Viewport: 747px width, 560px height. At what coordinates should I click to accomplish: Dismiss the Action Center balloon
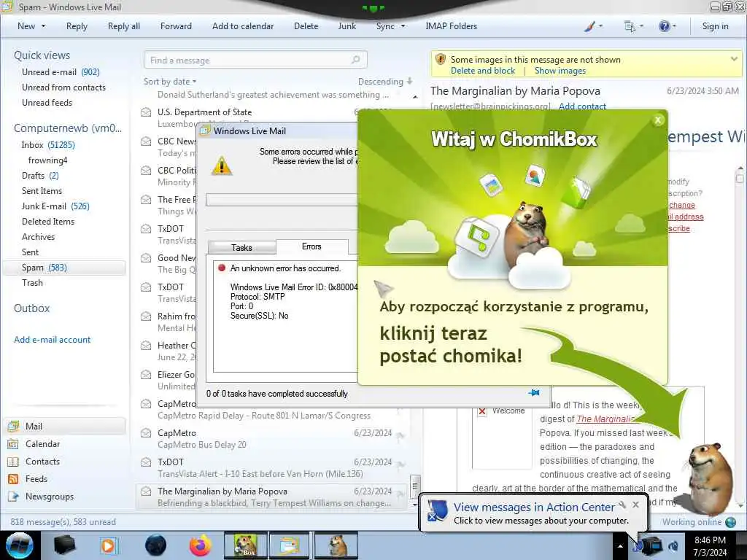click(635, 505)
